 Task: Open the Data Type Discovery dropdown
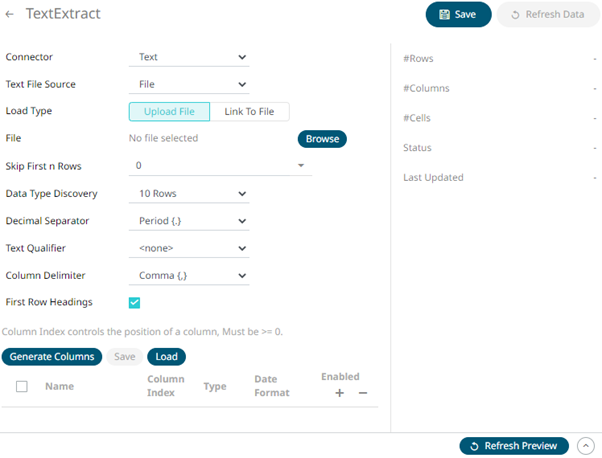pyautogui.click(x=189, y=193)
